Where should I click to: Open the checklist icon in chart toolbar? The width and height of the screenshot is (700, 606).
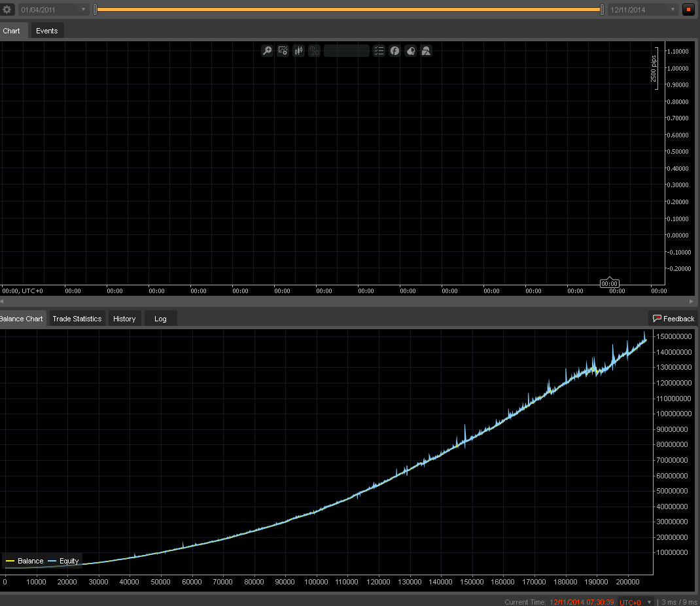click(379, 51)
